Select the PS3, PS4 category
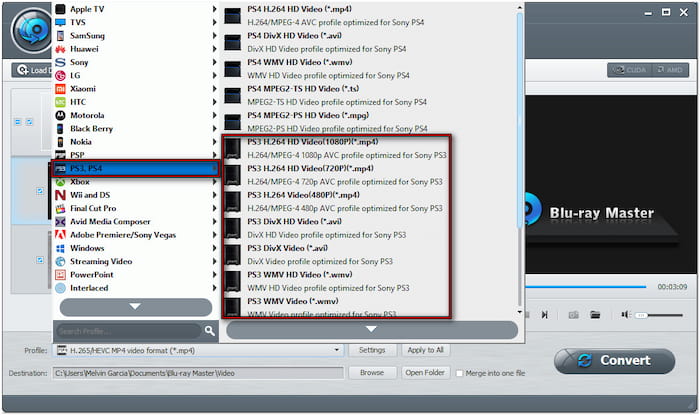The image size is (700, 415). pyautogui.click(x=135, y=169)
